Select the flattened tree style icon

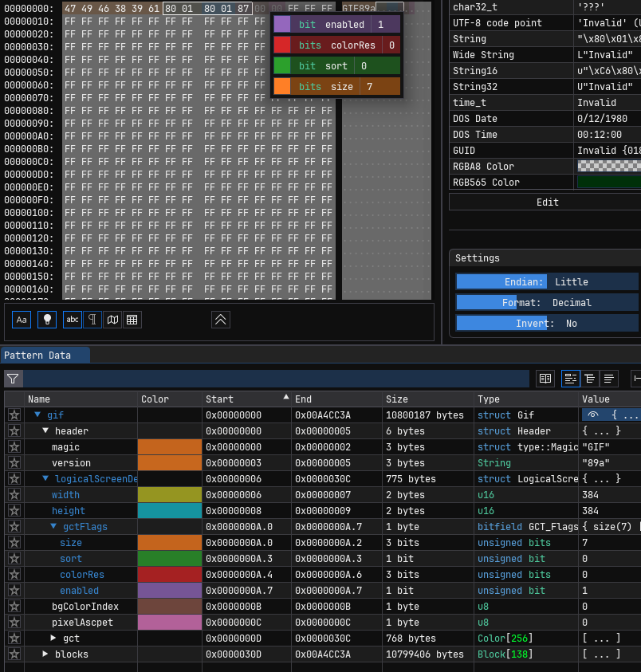[609, 379]
